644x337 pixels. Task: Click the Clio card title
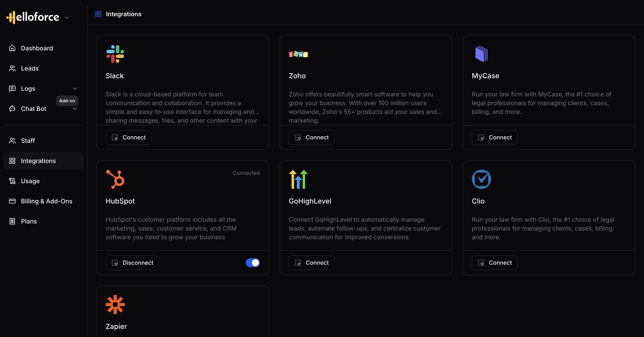coord(478,201)
